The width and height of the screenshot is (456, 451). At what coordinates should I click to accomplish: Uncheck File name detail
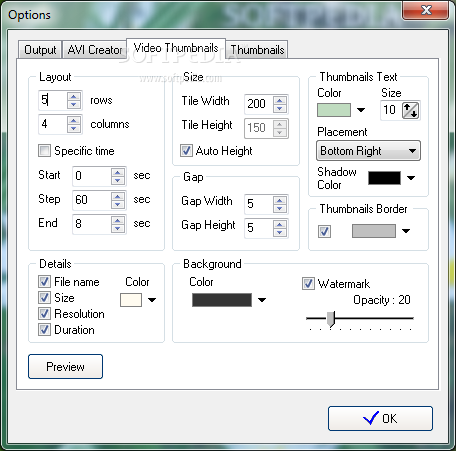point(44,282)
